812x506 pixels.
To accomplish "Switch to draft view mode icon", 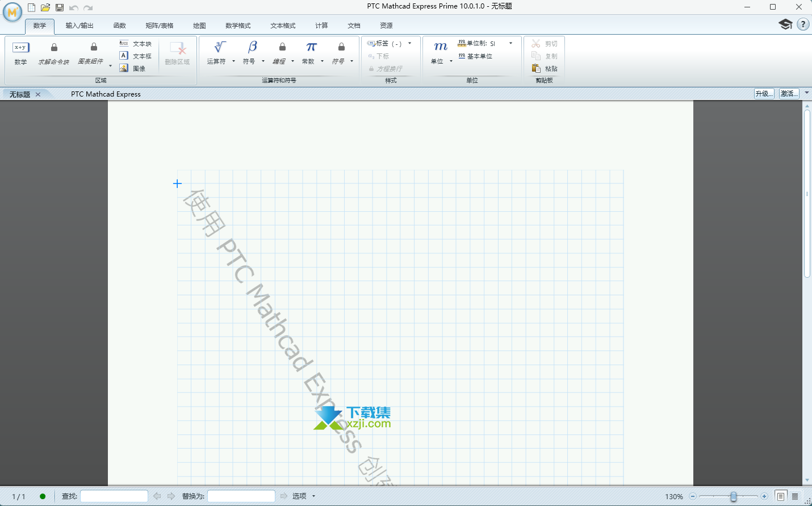I will 795,496.
